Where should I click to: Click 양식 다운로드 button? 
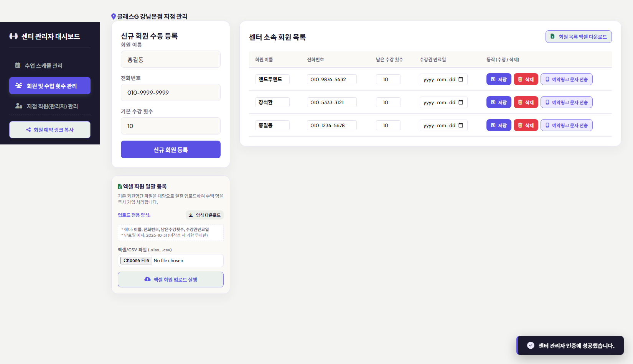[204, 215]
